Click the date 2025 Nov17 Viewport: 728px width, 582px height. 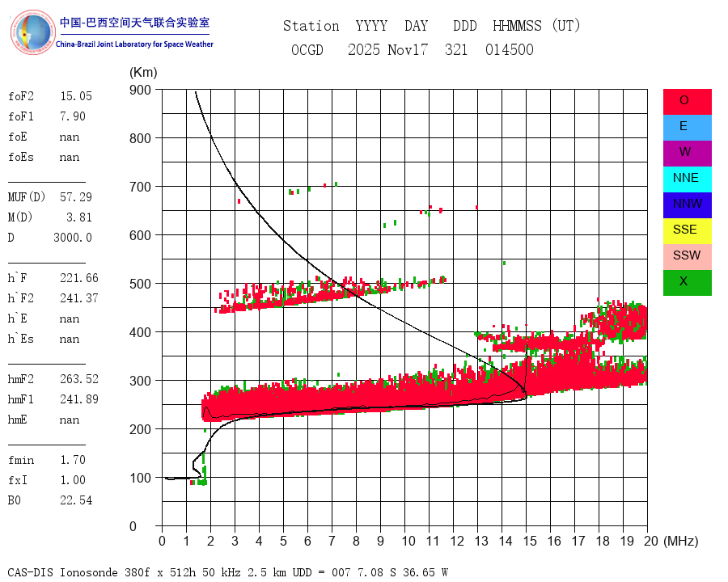tap(388, 49)
